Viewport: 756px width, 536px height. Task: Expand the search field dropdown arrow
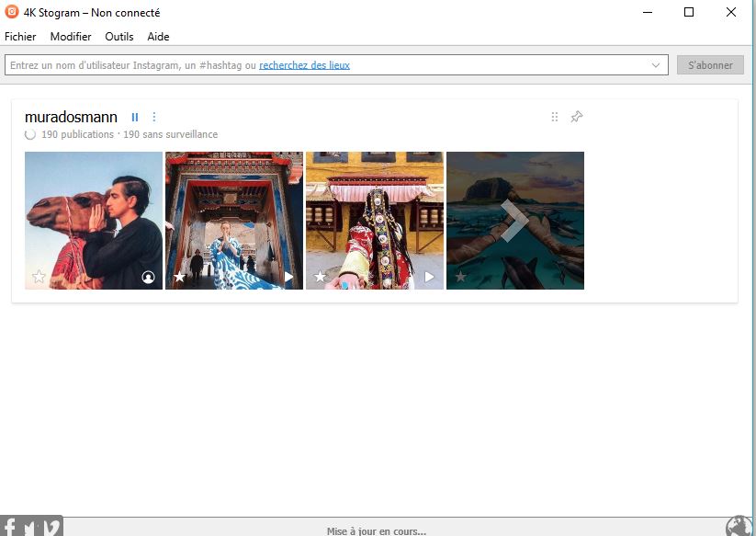tap(656, 65)
